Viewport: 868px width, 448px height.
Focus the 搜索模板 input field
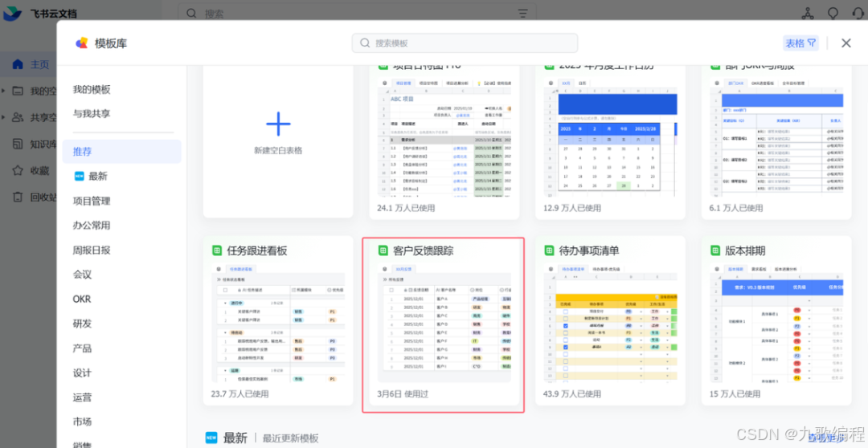(465, 43)
